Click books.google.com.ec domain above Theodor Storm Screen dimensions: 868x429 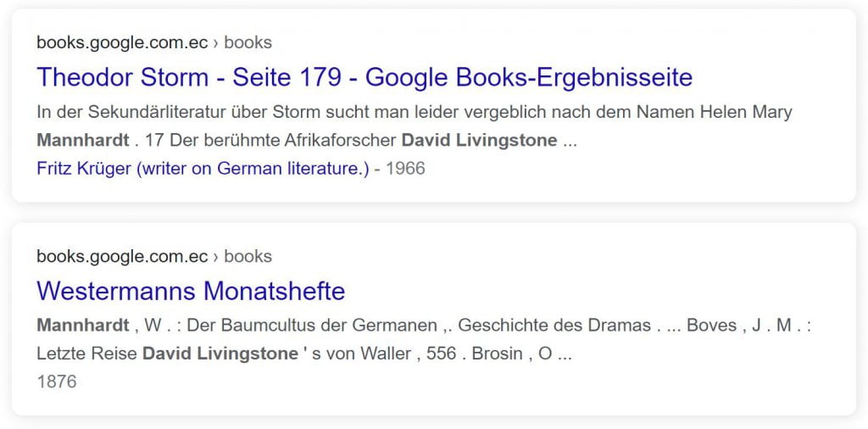(122, 42)
